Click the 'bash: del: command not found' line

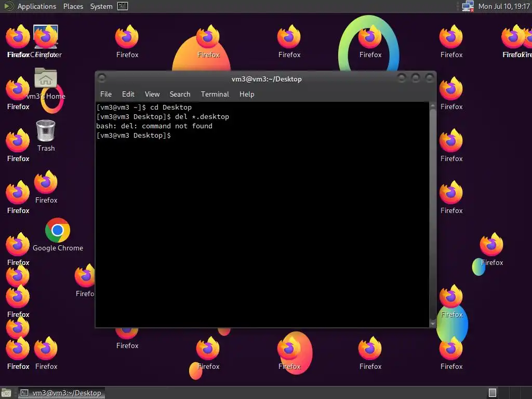[154, 126]
